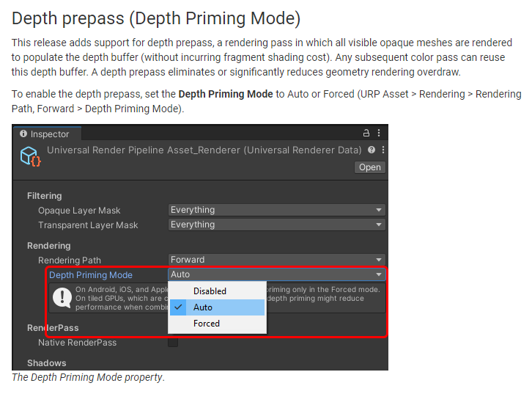Click the help question mark icon
The height and width of the screenshot is (394, 532).
(x=372, y=150)
